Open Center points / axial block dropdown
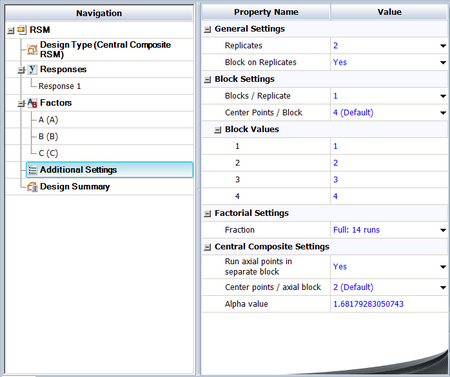Image resolution: width=450 pixels, height=377 pixels. (443, 287)
